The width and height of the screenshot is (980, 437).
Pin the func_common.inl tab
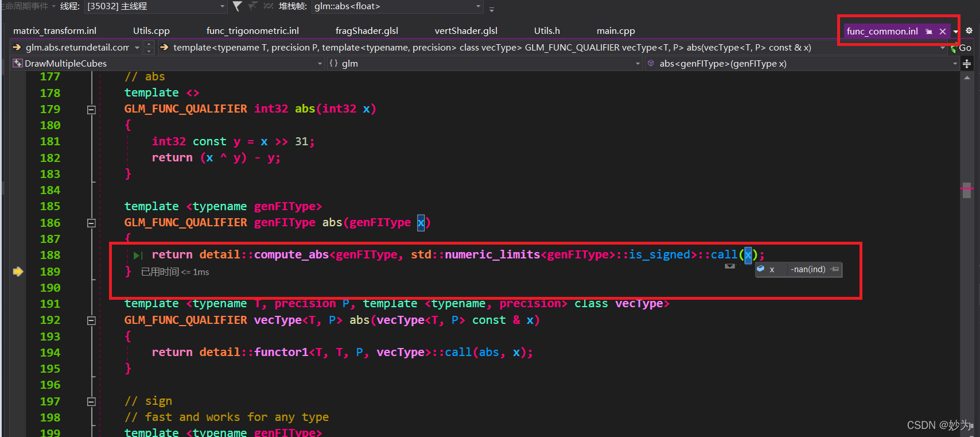point(929,32)
